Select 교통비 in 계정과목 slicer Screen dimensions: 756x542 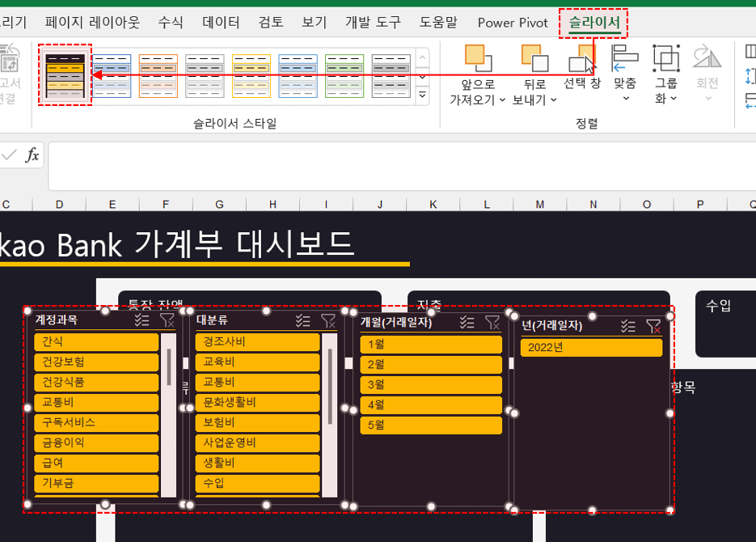pos(96,403)
